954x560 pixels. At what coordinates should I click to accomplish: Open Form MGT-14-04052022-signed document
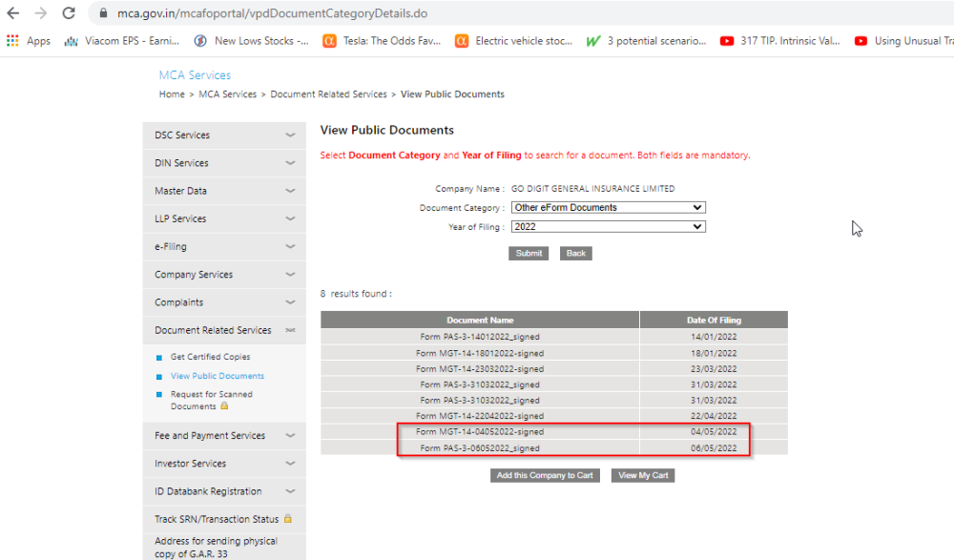(480, 431)
